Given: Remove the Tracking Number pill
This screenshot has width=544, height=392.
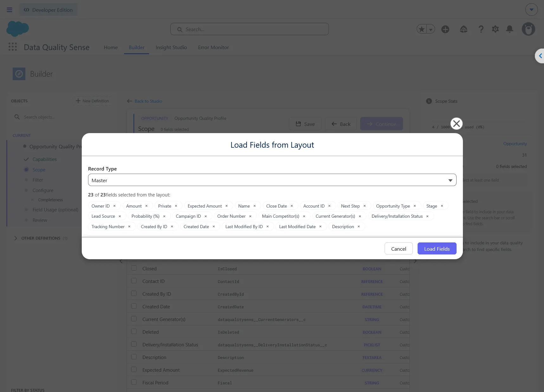Looking at the screenshot, I should [x=129, y=227].
